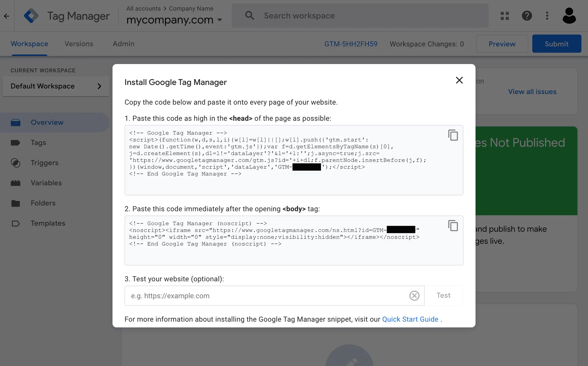Image resolution: width=588 pixels, height=366 pixels.
Task: Clear the test website URL field
Action: tap(414, 296)
